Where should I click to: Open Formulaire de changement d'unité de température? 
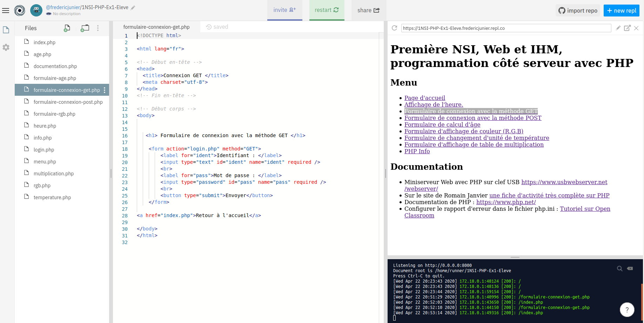[477, 138]
